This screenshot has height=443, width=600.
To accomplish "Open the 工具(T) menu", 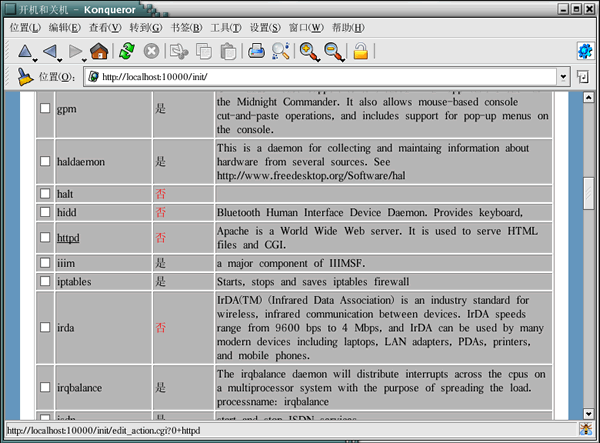I will point(226,28).
